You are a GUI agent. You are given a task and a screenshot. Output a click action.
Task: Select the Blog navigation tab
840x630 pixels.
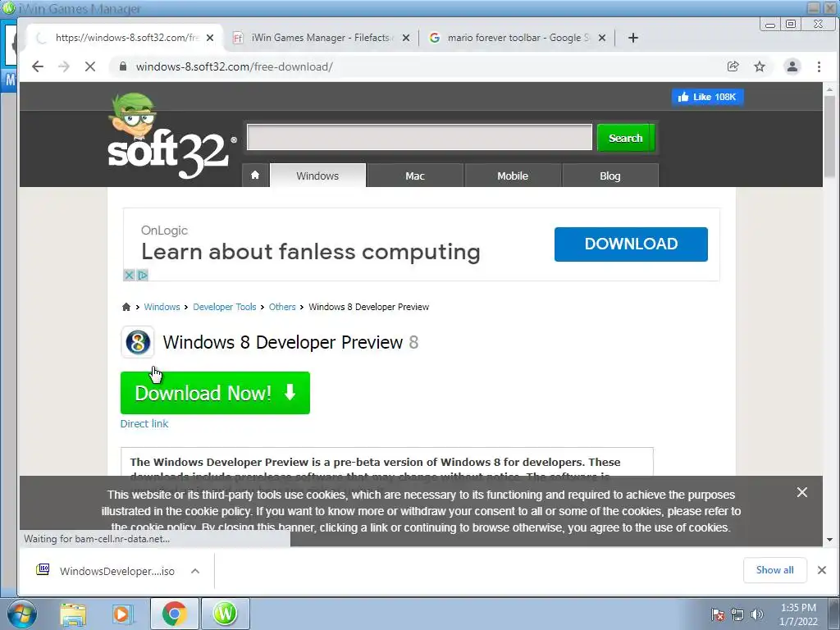point(610,176)
